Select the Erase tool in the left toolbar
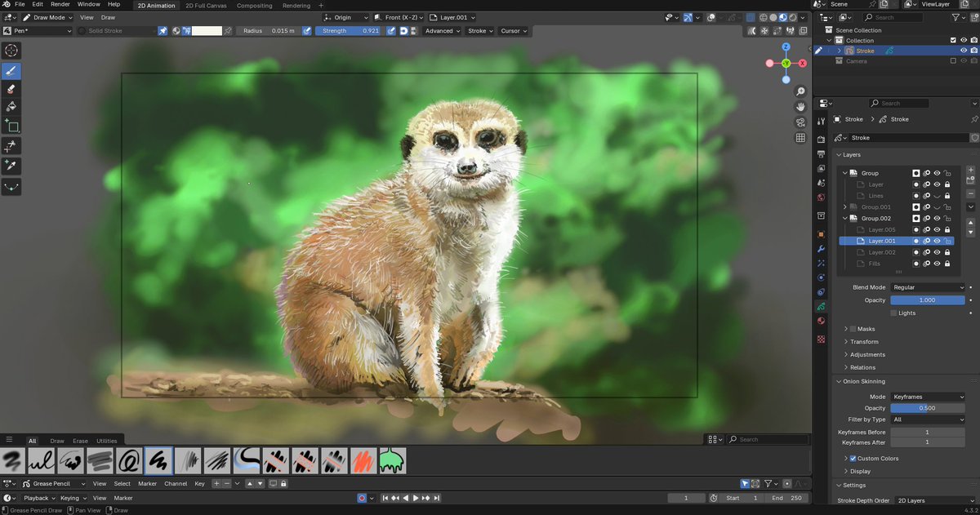 tap(11, 89)
